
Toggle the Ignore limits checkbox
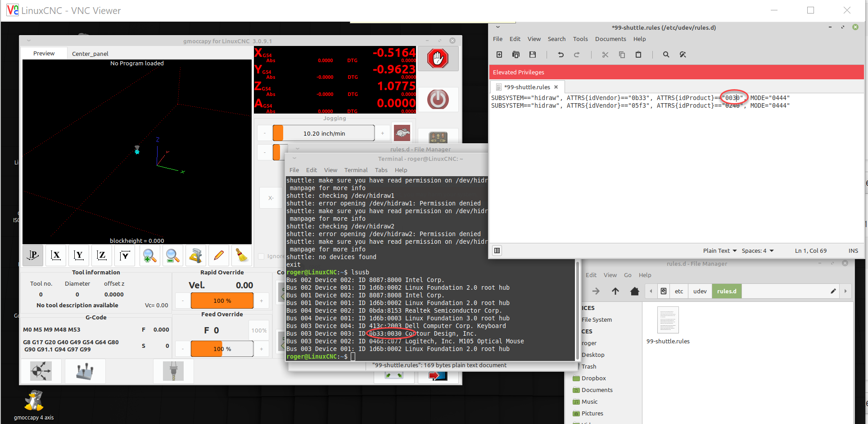coord(261,256)
